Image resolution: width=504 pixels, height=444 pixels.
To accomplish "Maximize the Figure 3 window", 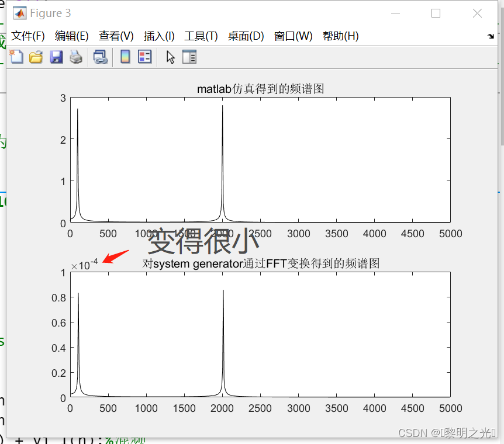I will (x=435, y=13).
